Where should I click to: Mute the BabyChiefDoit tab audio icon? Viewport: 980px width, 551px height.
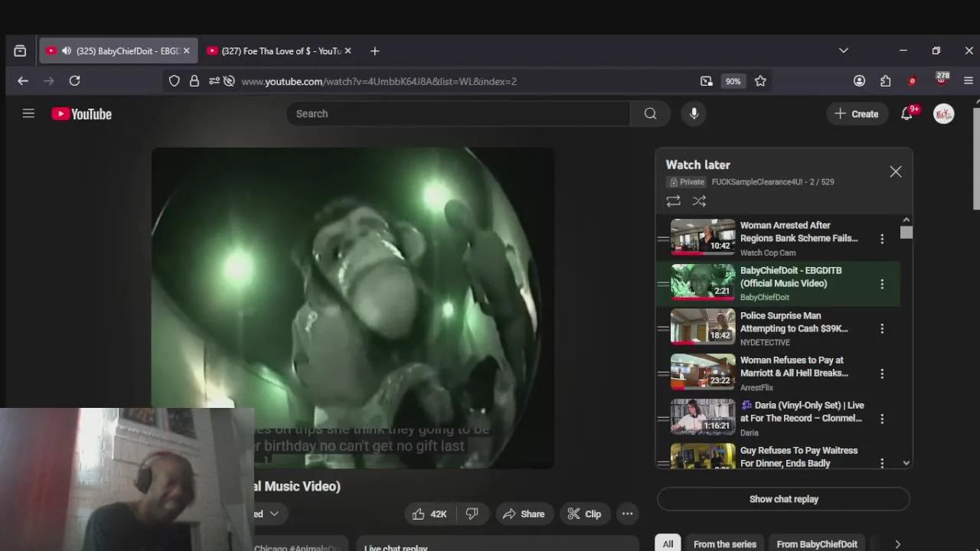point(67,51)
